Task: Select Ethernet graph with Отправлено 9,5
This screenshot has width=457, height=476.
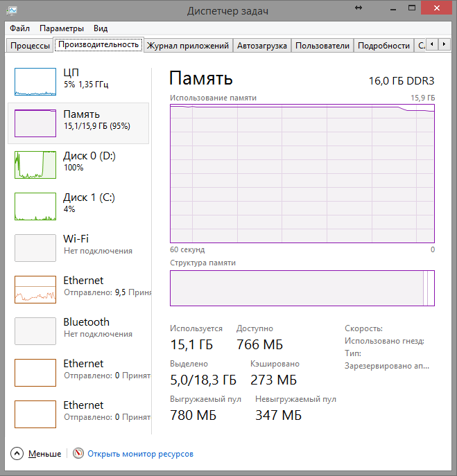Action: [35, 290]
